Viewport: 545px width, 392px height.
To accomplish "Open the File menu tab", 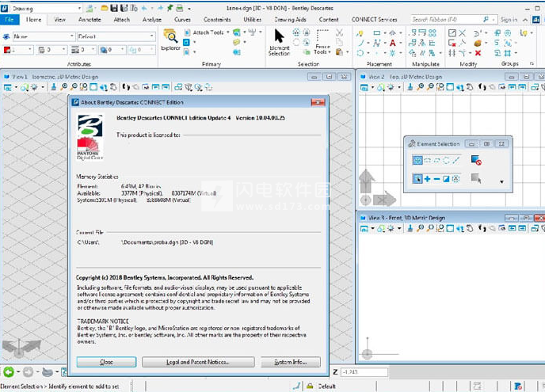I will (10, 20).
